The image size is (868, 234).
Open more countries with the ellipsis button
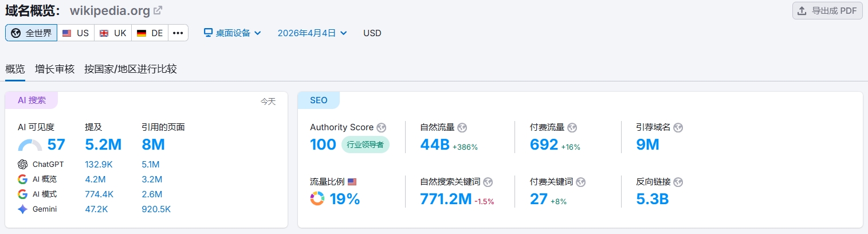178,33
